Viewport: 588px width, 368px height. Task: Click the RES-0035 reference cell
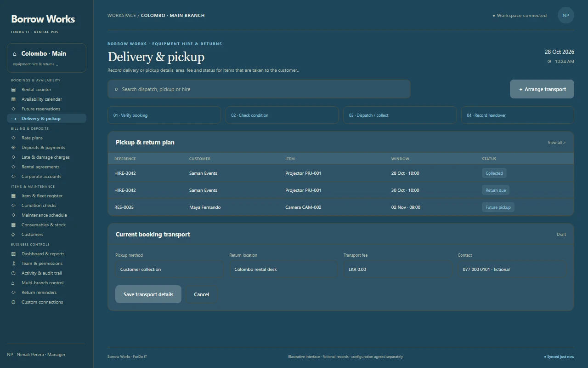(x=124, y=207)
